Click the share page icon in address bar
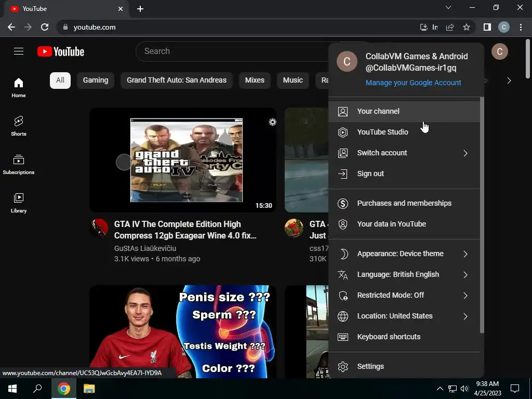 point(450,27)
